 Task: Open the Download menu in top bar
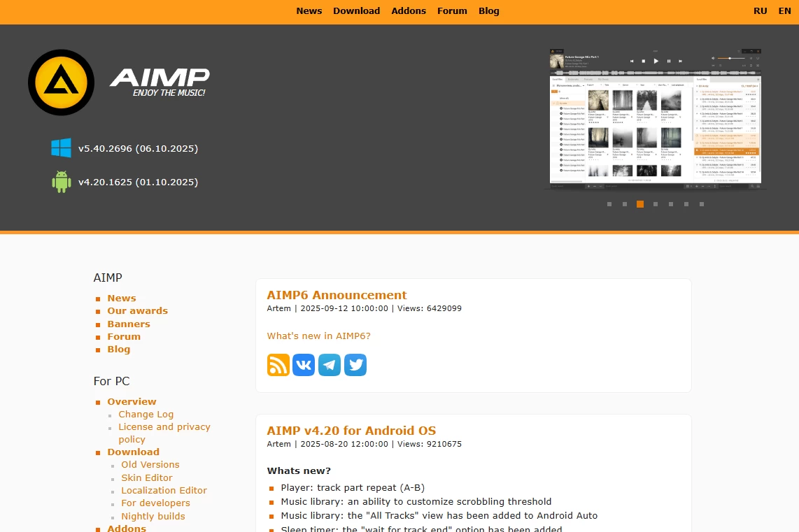pyautogui.click(x=356, y=10)
